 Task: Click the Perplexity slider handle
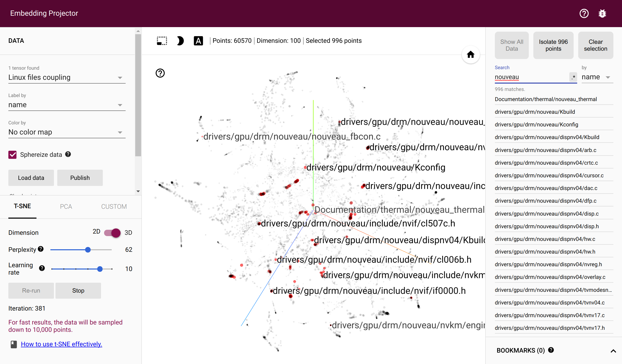[x=88, y=250]
